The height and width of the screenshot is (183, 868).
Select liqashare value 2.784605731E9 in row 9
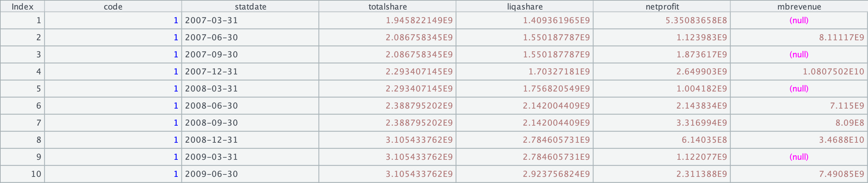pos(525,157)
